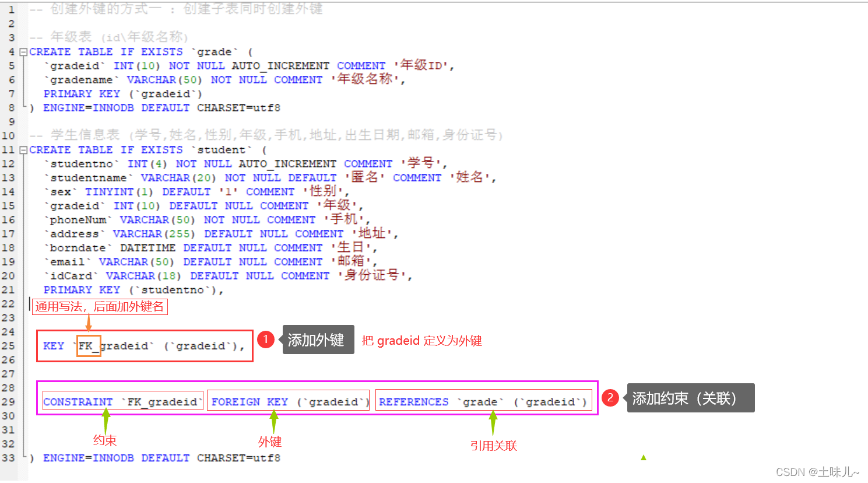This screenshot has width=868, height=483.
Task: Click `phoneNum` column on line 16
Action: [78, 220]
